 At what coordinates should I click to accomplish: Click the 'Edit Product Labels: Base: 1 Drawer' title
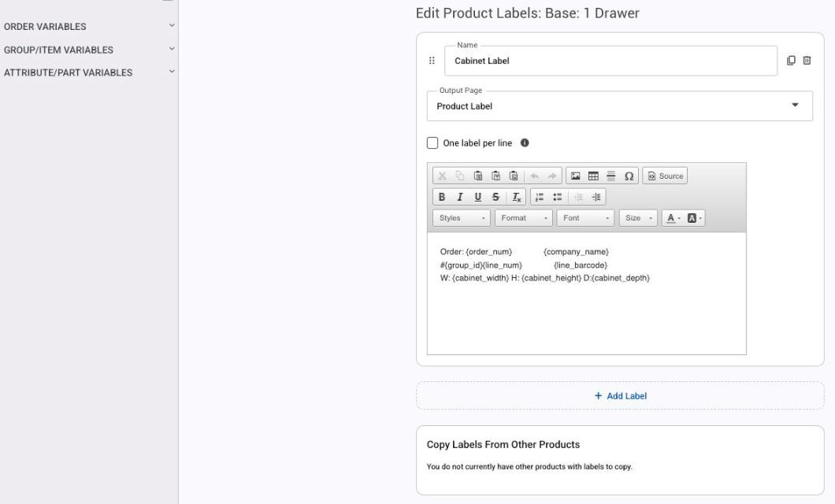(528, 13)
